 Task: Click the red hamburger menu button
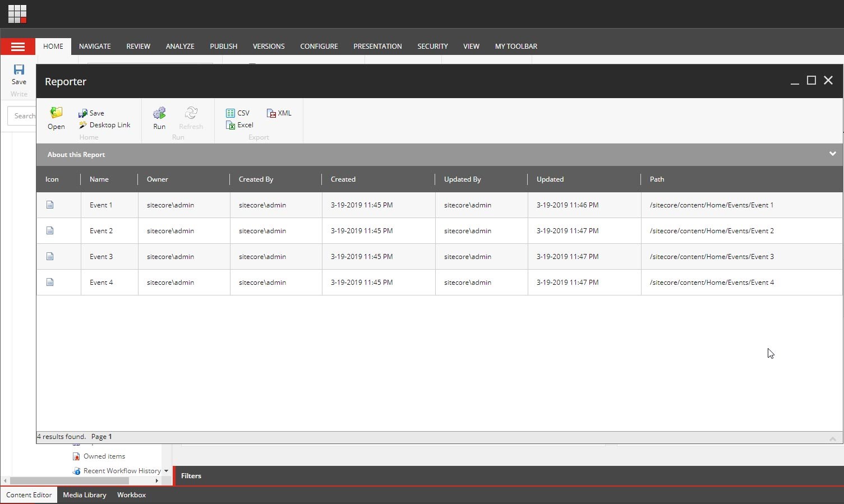[x=18, y=47]
